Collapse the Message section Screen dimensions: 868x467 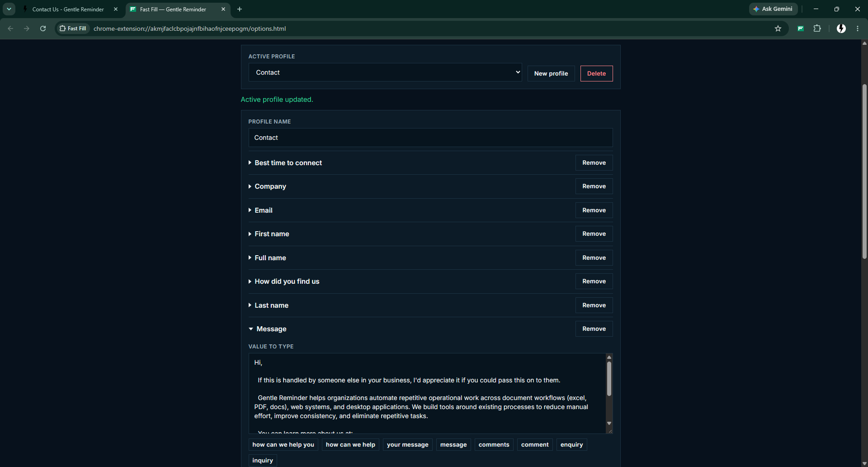pyautogui.click(x=268, y=329)
